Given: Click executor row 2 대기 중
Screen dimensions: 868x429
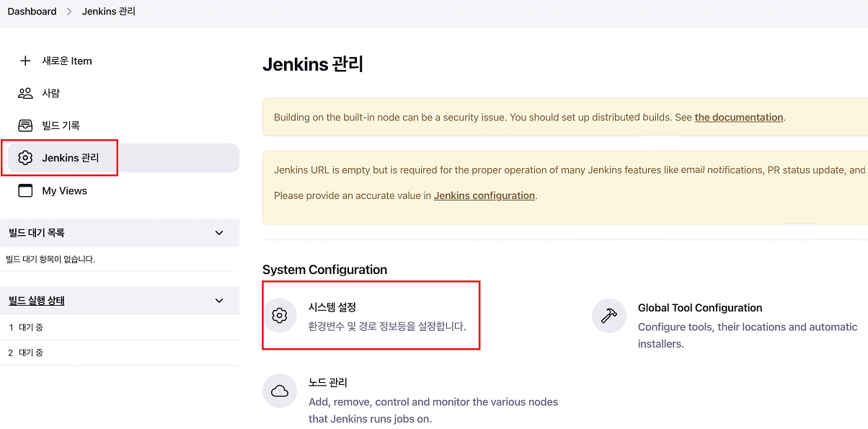Looking at the screenshot, I should pos(120,353).
